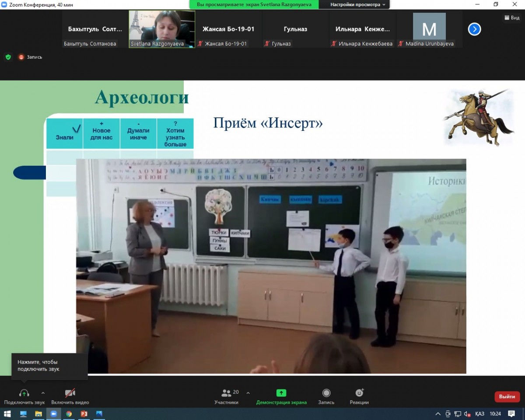The height and width of the screenshot is (420, 525).
Task: Select Madina Urunbayeva's participant tile
Action: (x=429, y=29)
